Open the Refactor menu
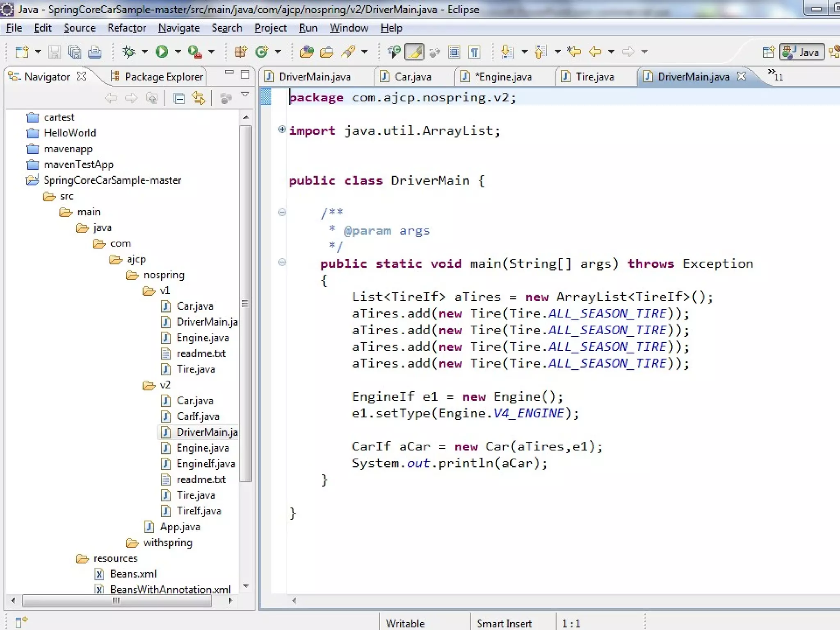This screenshot has height=630, width=840. pyautogui.click(x=127, y=28)
